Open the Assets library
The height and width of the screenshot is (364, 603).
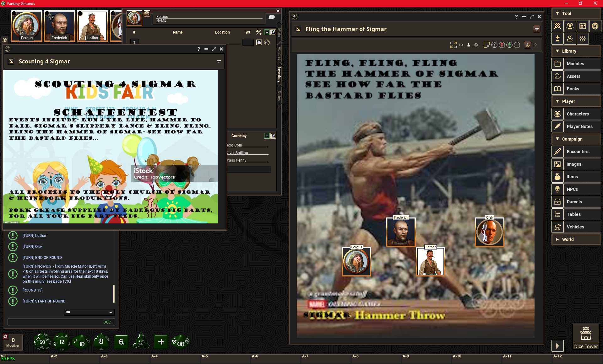576,76
